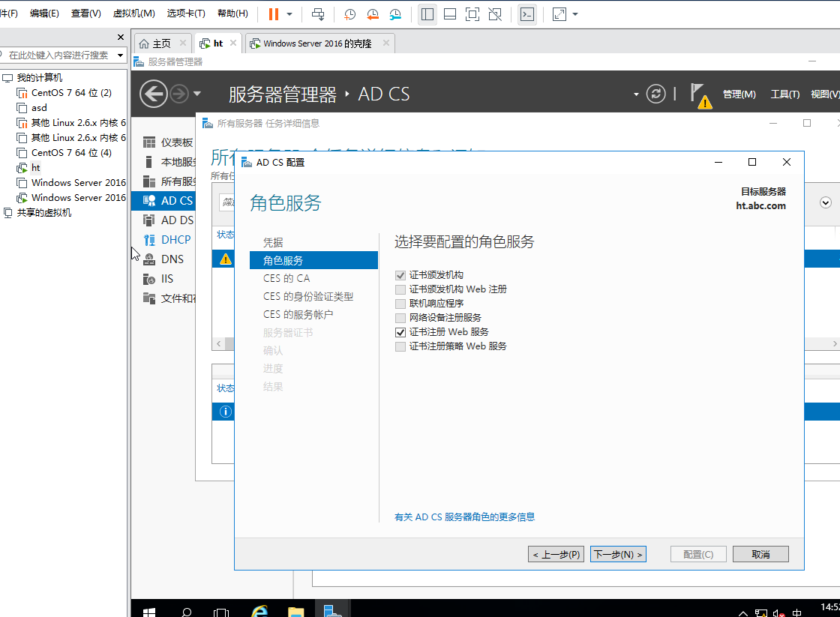Open AD CS in Server Manager sidebar
840x617 pixels.
163,201
